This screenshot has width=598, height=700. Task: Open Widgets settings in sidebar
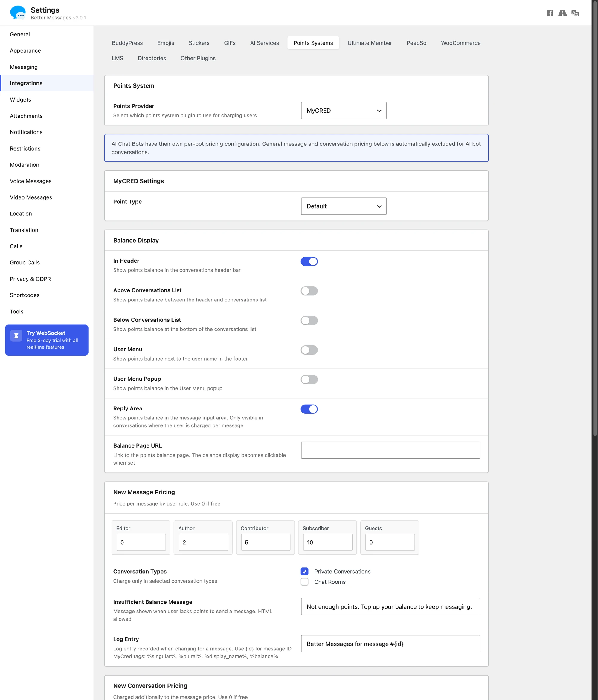[47, 100]
